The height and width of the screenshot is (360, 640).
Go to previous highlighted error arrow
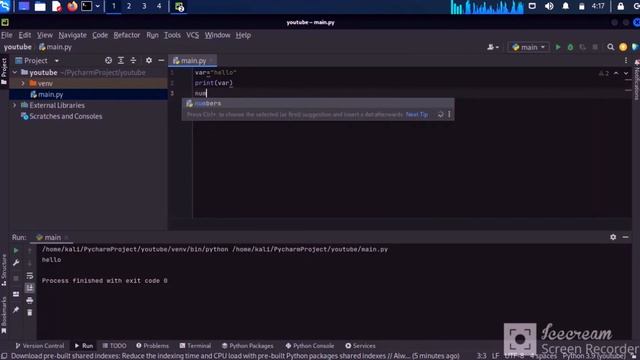616,73
